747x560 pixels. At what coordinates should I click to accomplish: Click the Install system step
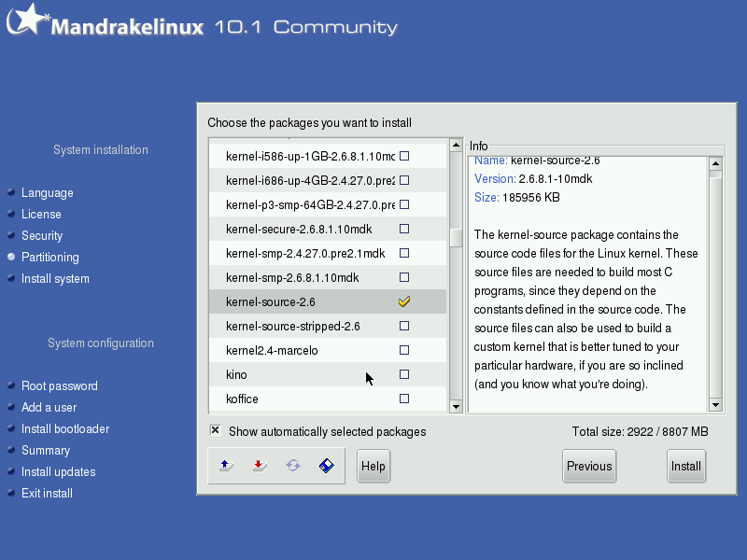[x=55, y=278]
